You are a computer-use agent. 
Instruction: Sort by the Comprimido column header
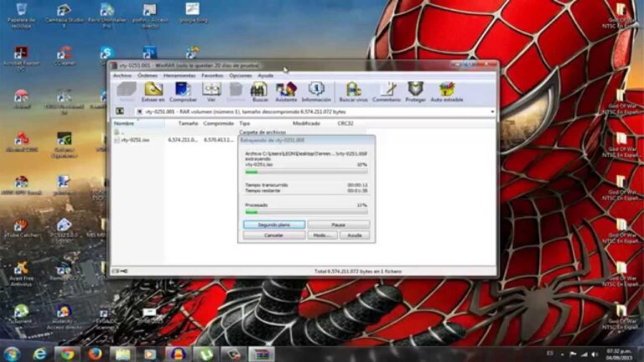tap(219, 123)
